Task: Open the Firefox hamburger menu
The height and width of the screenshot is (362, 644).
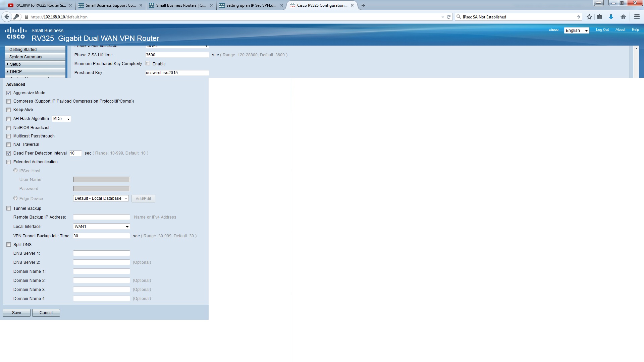Action: [x=637, y=17]
